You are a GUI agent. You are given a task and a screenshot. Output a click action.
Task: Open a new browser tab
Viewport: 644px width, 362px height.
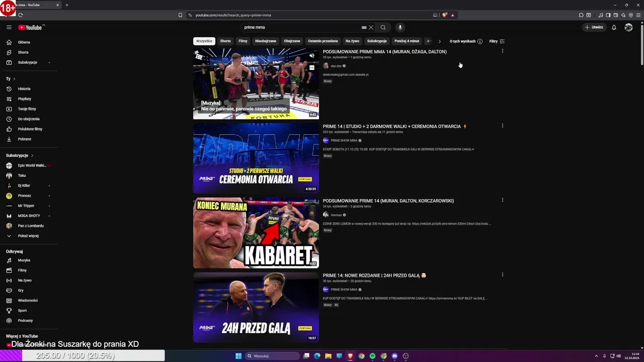pos(66,5)
